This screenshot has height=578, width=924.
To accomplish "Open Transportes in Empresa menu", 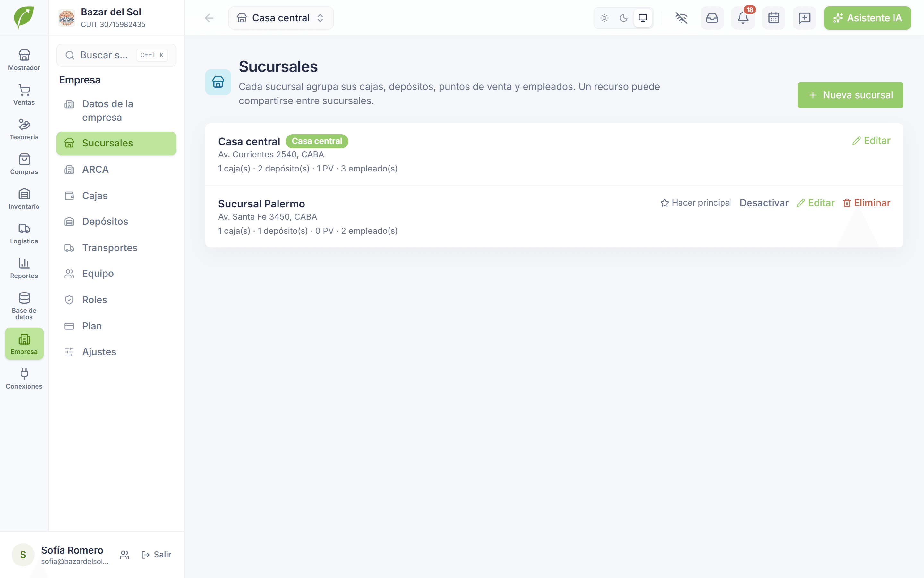I will [116, 248].
